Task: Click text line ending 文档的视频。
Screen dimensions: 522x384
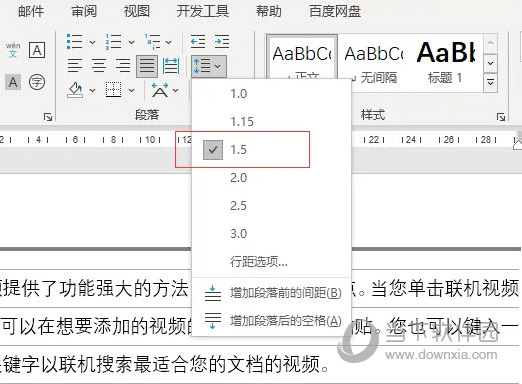Action: click(164, 364)
